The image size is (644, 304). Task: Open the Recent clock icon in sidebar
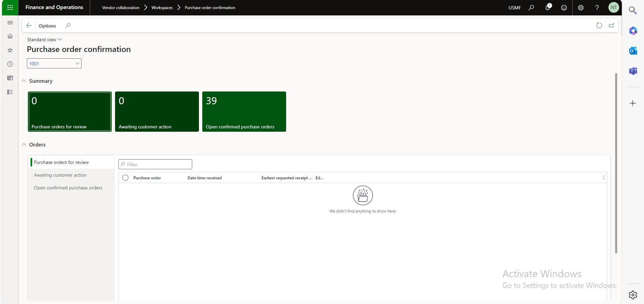10,64
